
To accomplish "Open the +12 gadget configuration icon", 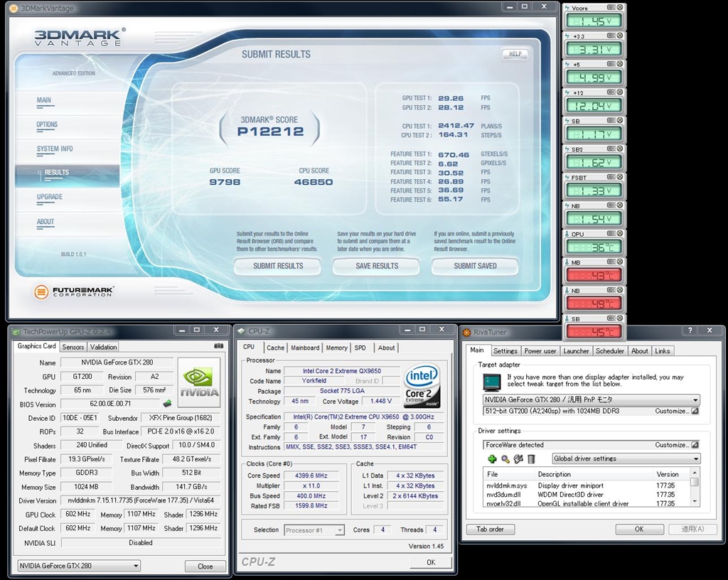I will click(611, 92).
